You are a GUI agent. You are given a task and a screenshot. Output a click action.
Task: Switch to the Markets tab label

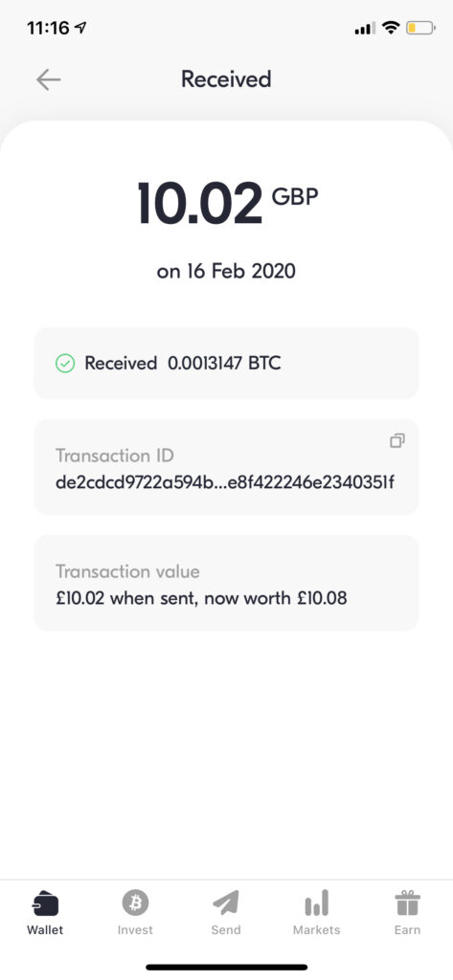point(317,930)
